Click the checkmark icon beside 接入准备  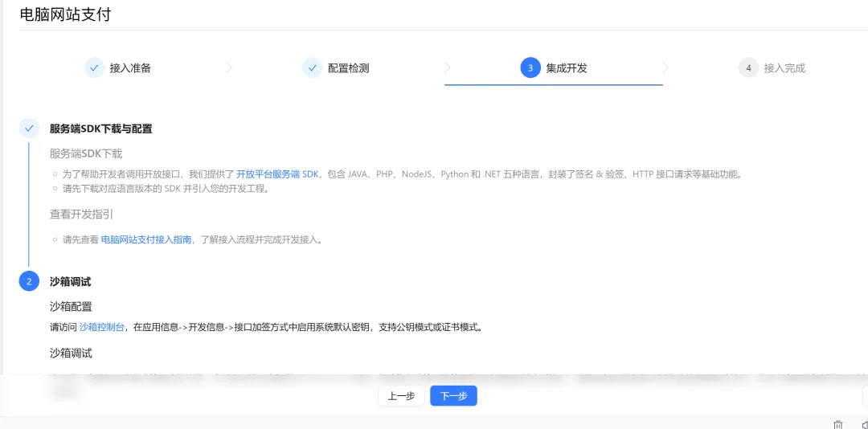point(94,68)
